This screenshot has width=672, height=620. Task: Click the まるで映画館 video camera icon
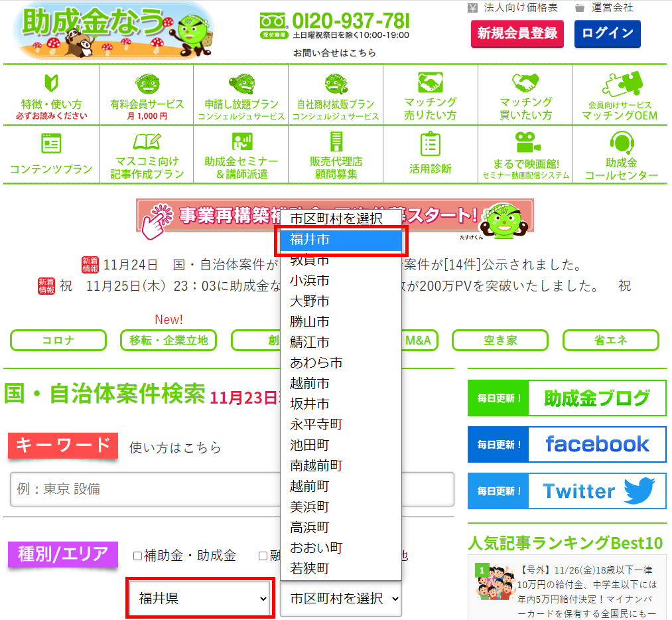[x=525, y=142]
